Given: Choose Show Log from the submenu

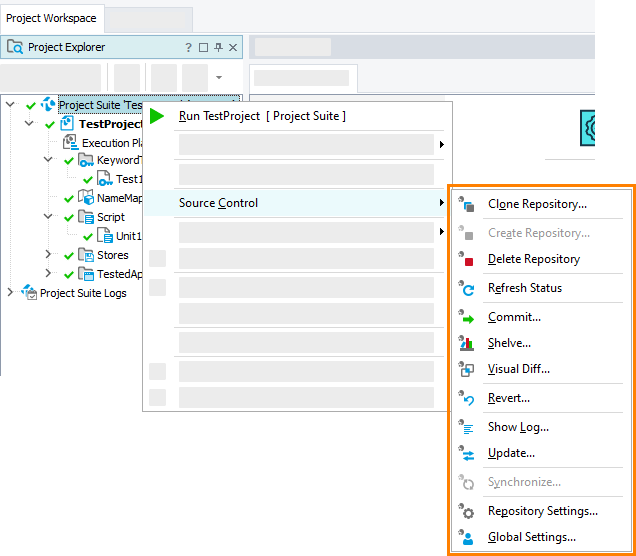Looking at the screenshot, I should point(517,427).
